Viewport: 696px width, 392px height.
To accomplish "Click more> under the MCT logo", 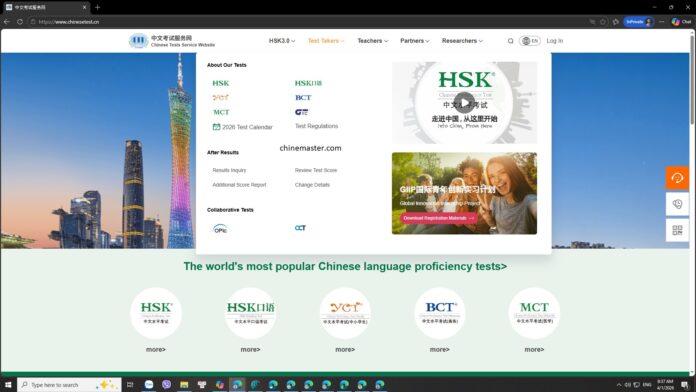I will pyautogui.click(x=534, y=350).
